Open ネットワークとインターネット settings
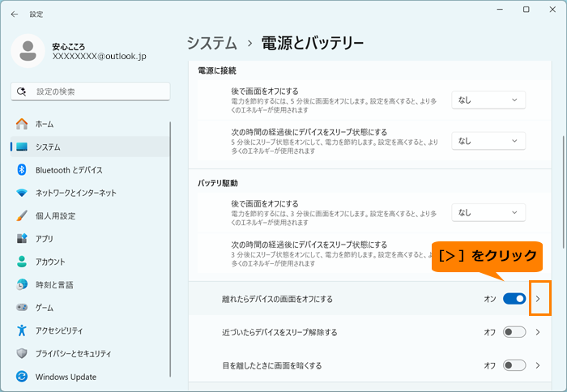Image resolution: width=567 pixels, height=392 pixels. click(x=90, y=193)
